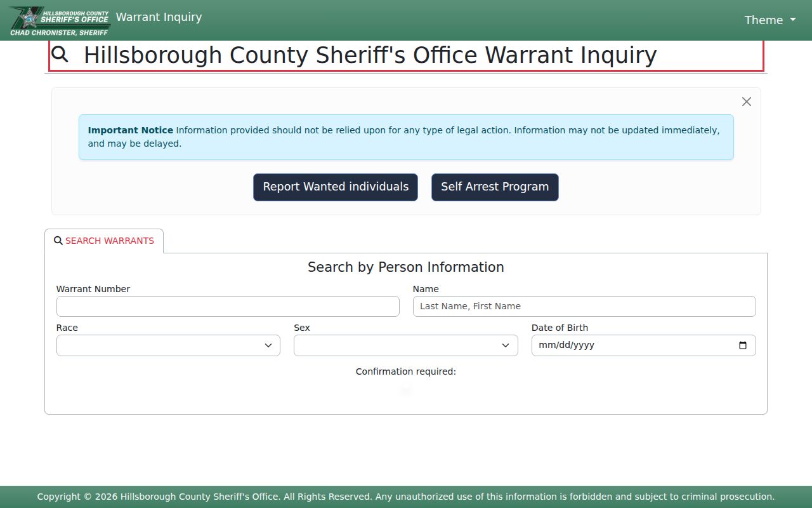
Task: Click into the Name field
Action: (x=584, y=306)
